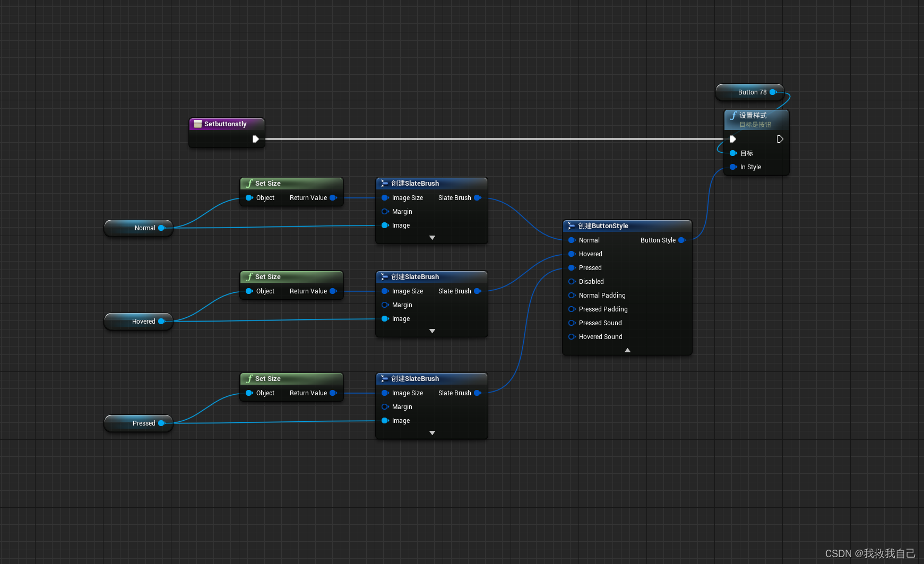Expand advanced pins on the top 创建SlateBrush node

coord(431,237)
